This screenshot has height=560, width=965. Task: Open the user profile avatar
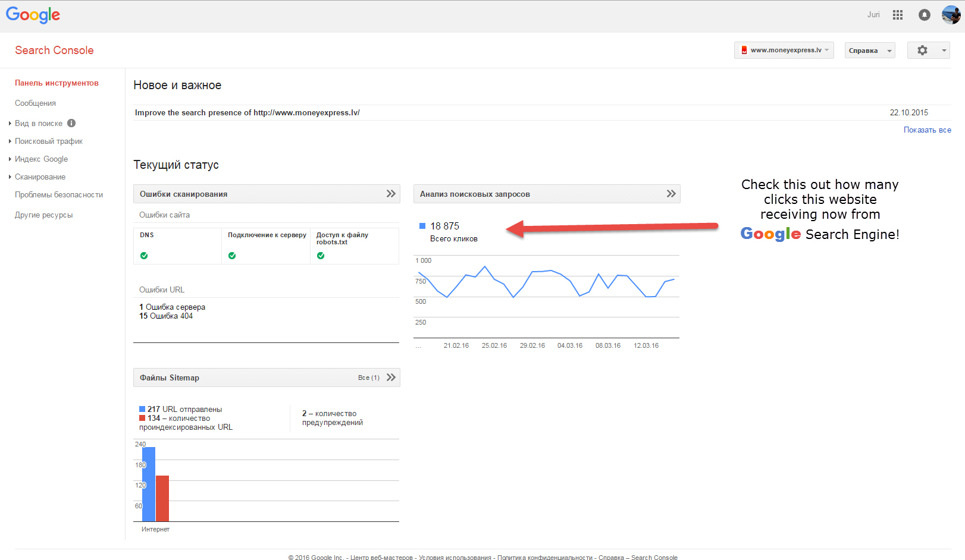(x=951, y=15)
